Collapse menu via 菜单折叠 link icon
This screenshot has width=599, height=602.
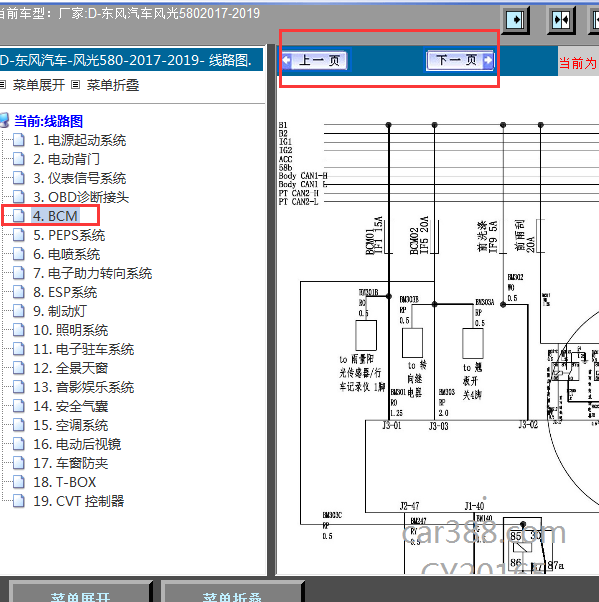76,84
